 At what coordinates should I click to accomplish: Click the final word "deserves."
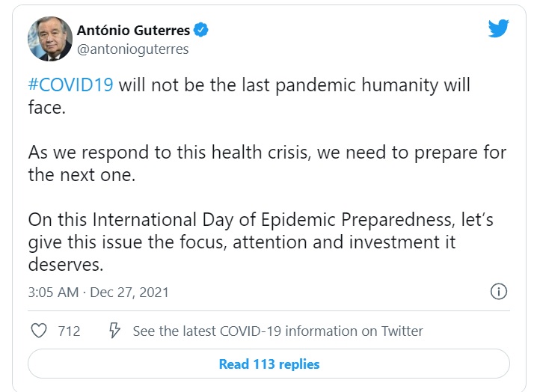point(64,265)
